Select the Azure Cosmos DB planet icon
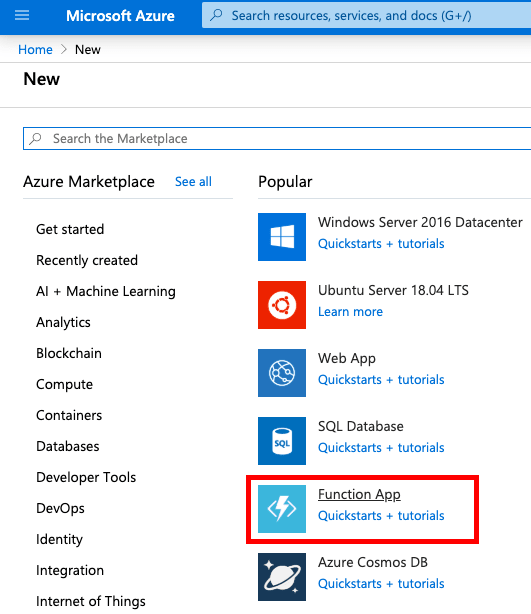The image size is (531, 614). point(282,577)
